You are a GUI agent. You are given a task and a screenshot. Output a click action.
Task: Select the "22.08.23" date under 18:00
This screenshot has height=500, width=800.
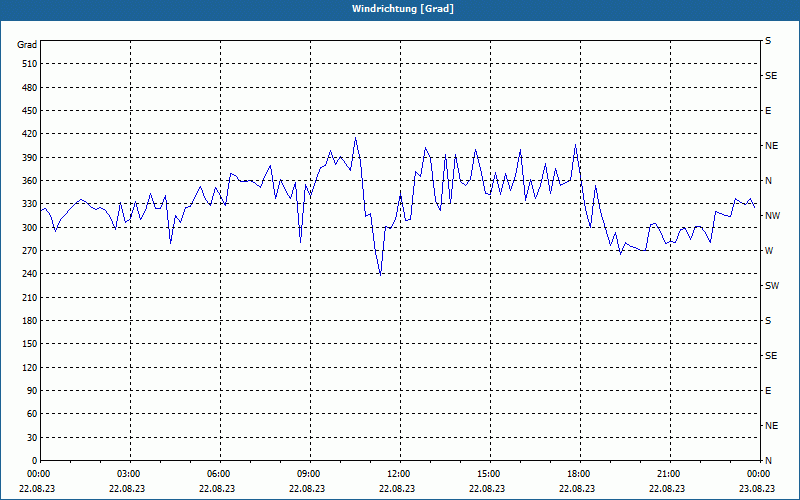577,488
